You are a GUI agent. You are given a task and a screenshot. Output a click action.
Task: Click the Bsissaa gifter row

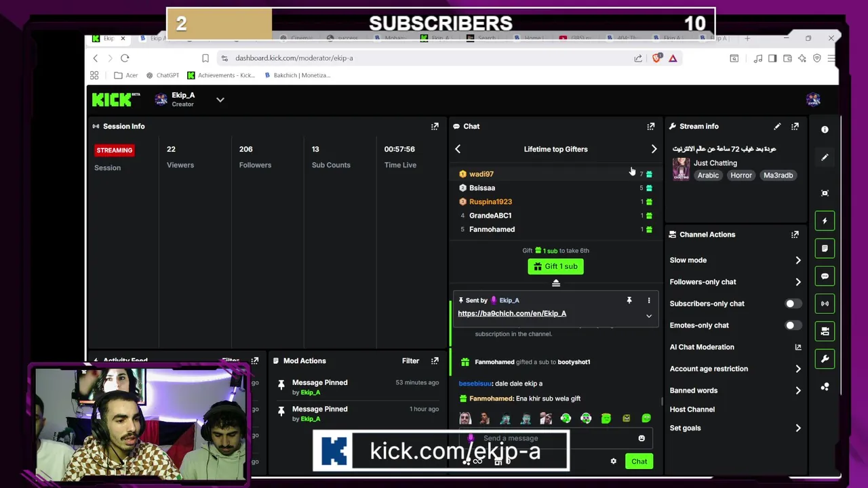point(556,188)
